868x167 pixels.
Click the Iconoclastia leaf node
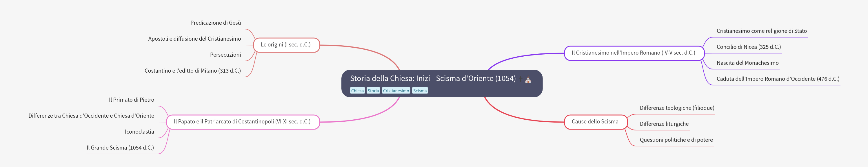point(139,132)
